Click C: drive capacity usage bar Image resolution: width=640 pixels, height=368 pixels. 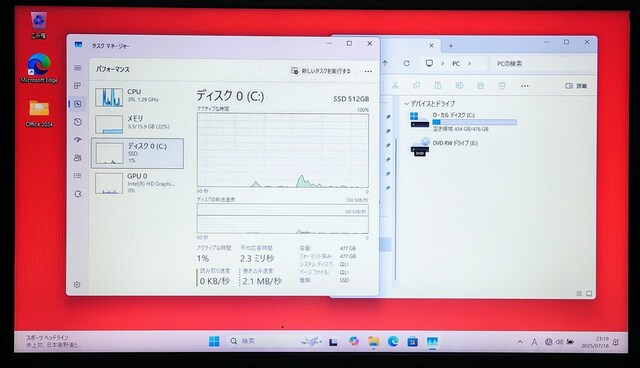474,122
